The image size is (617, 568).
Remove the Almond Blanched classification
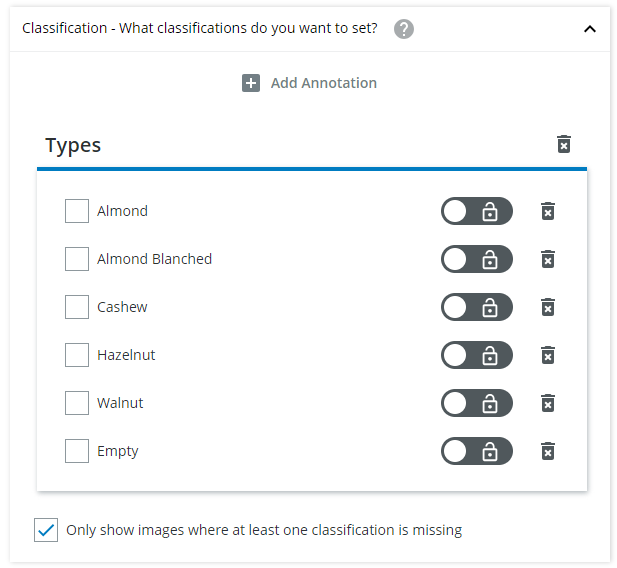coord(548,259)
